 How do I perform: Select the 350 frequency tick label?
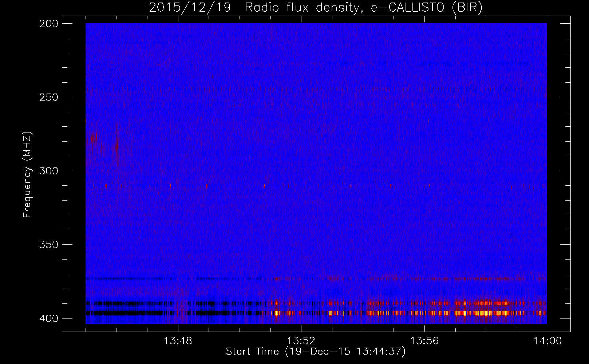[49, 244]
